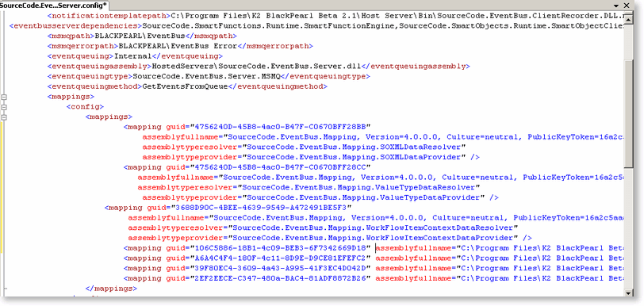644x306 pixels.
Task: Click the 'BLACKPEARL\EventBus Error' value
Action: coord(178,46)
